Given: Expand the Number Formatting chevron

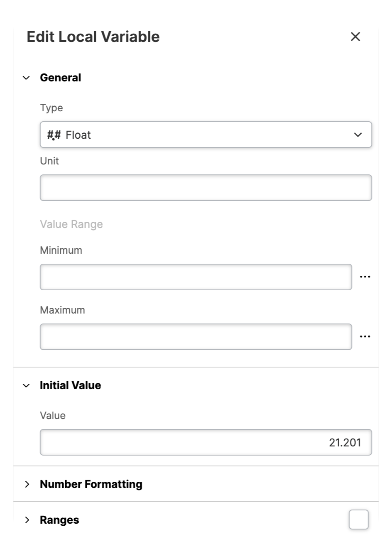Looking at the screenshot, I should pos(27,484).
